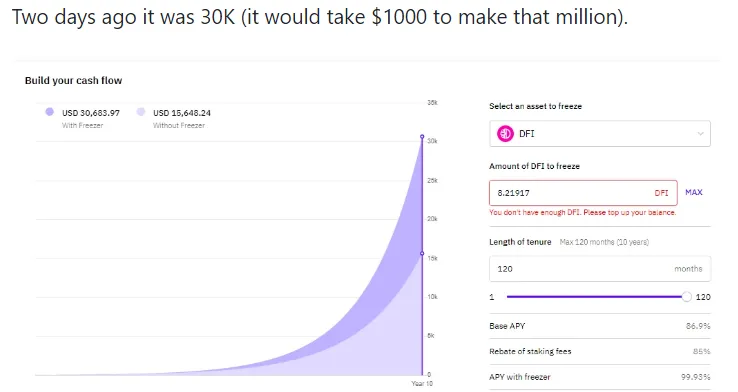Click the Rebate of staking fees row
Viewport: 738px width, 392px height.
point(600,351)
